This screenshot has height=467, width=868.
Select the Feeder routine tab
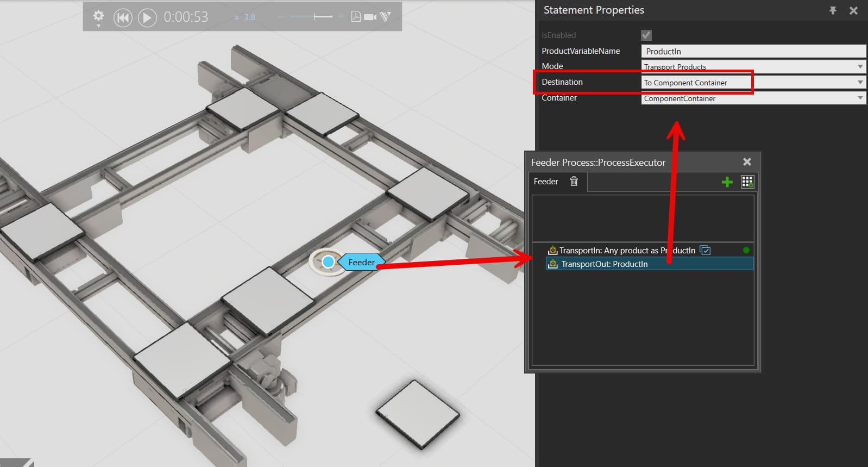(546, 182)
